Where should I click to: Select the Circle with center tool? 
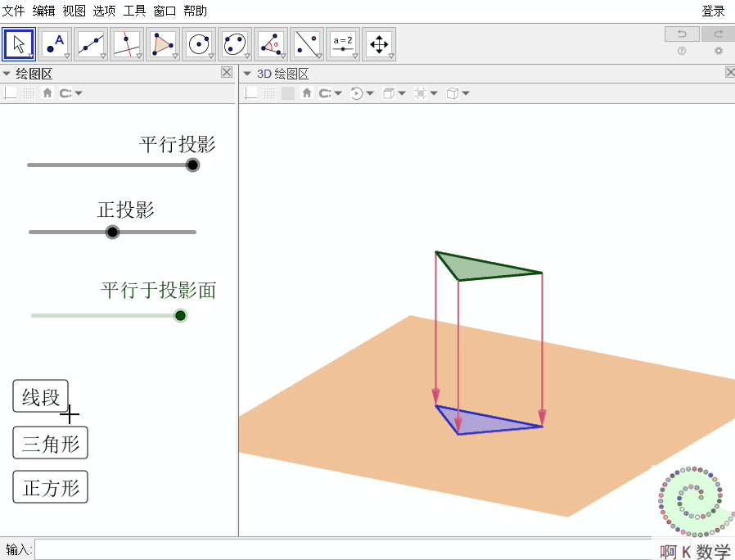point(199,44)
